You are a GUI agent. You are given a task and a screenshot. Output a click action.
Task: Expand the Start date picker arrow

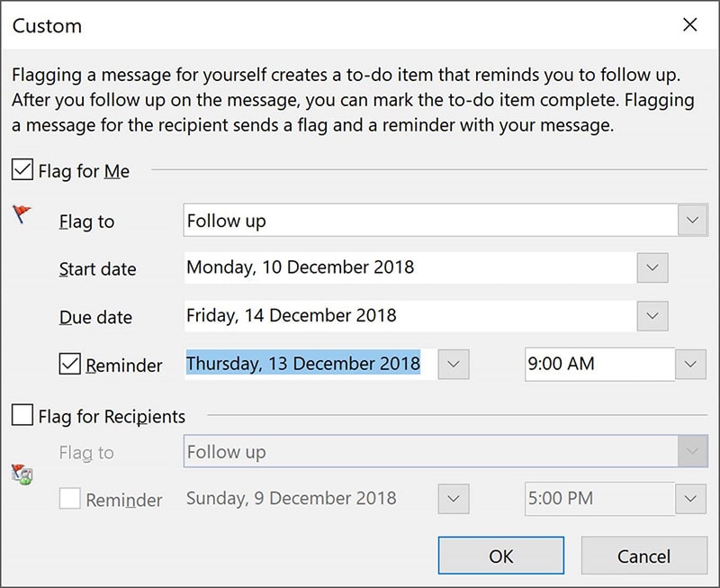652,267
